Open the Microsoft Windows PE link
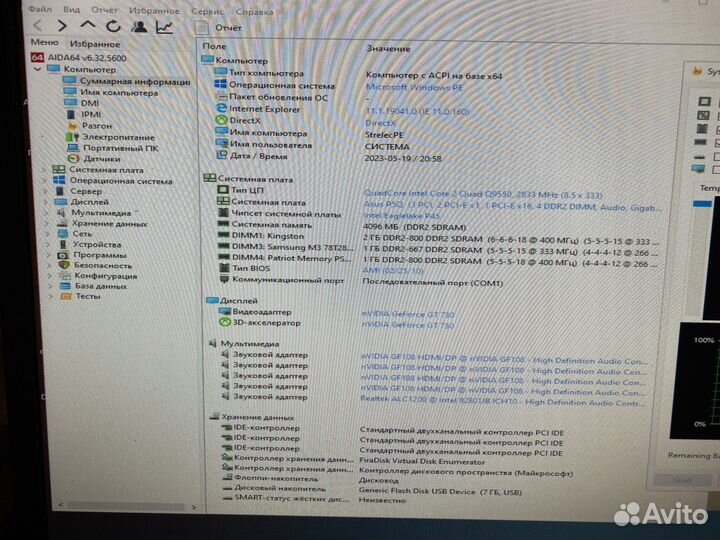The width and height of the screenshot is (720, 540). click(x=414, y=87)
